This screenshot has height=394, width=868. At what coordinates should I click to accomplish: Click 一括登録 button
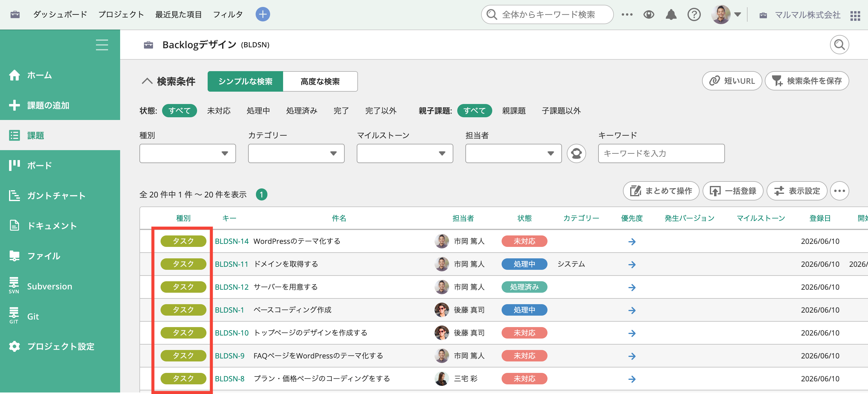click(733, 191)
